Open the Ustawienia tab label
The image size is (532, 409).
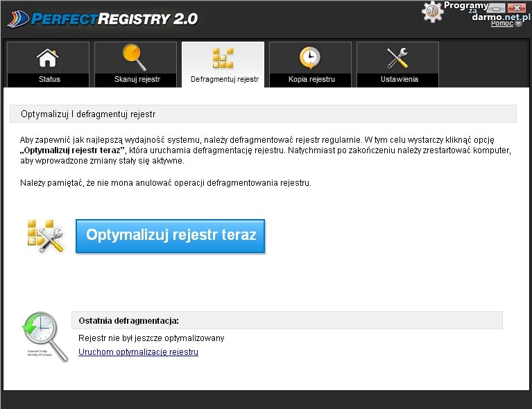pos(399,80)
